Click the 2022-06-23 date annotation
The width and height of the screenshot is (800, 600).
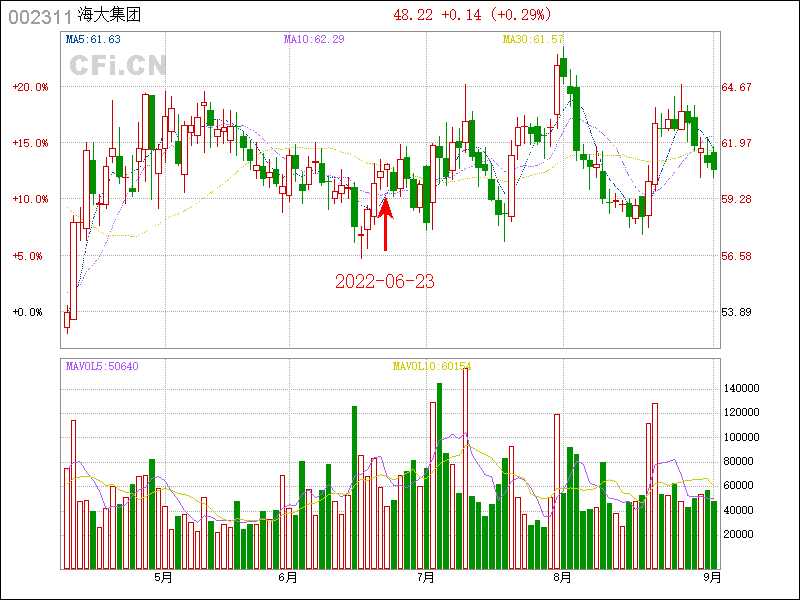coord(385,281)
